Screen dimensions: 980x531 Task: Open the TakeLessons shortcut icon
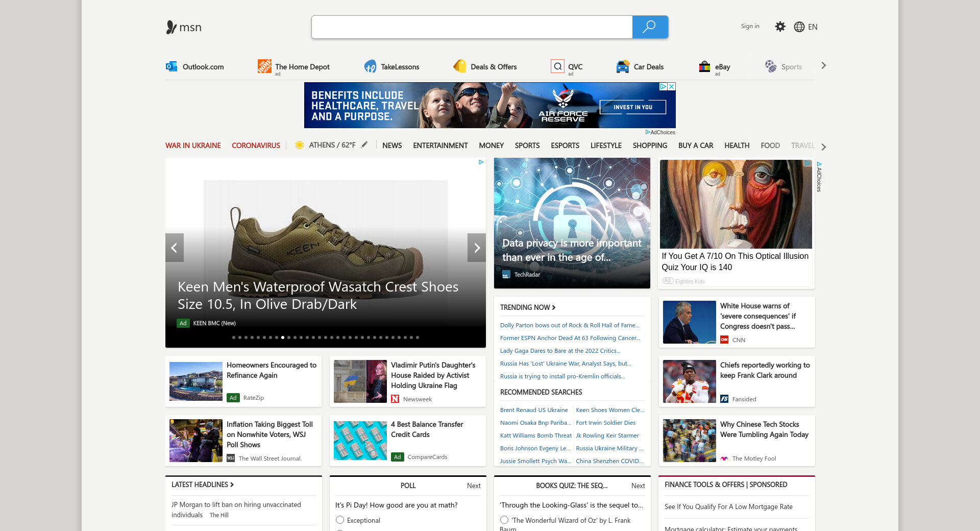point(370,66)
